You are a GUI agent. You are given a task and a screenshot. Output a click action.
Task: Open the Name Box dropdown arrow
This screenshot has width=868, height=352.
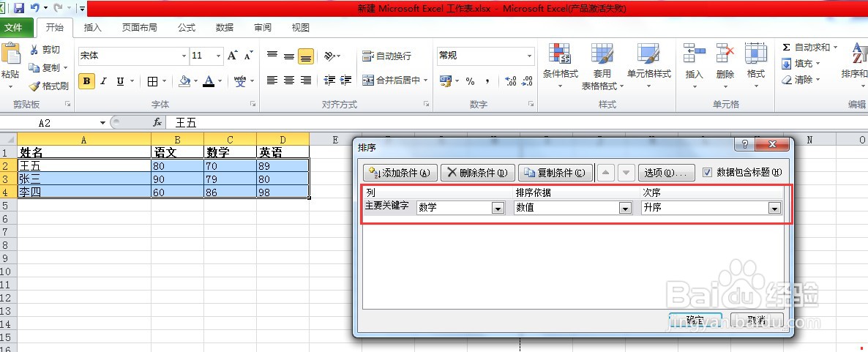103,123
